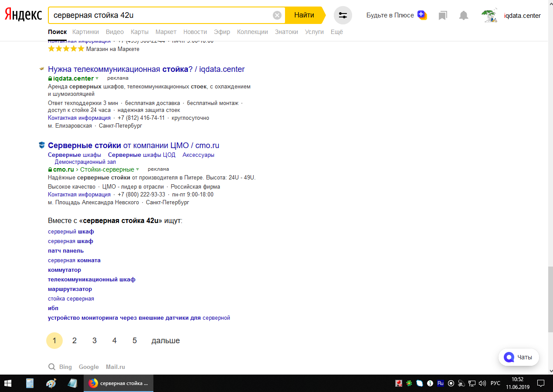Launch Calculator from the taskbar
Viewport: 553px width, 392px height.
click(30, 383)
